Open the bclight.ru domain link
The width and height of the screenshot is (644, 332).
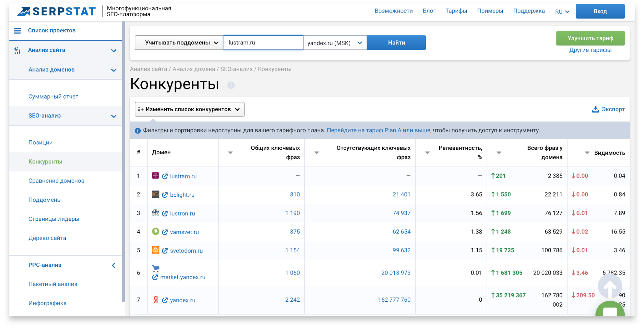[x=182, y=195]
